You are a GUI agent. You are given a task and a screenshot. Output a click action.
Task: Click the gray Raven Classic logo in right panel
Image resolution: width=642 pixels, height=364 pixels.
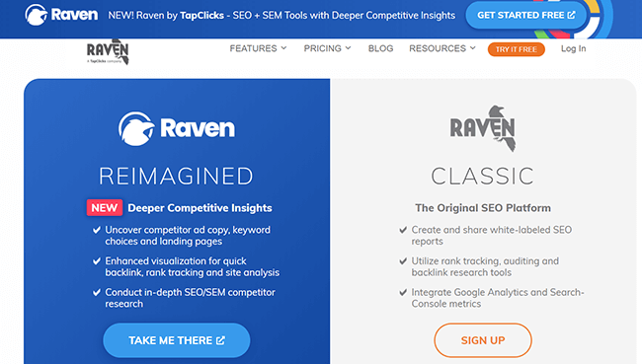[483, 128]
